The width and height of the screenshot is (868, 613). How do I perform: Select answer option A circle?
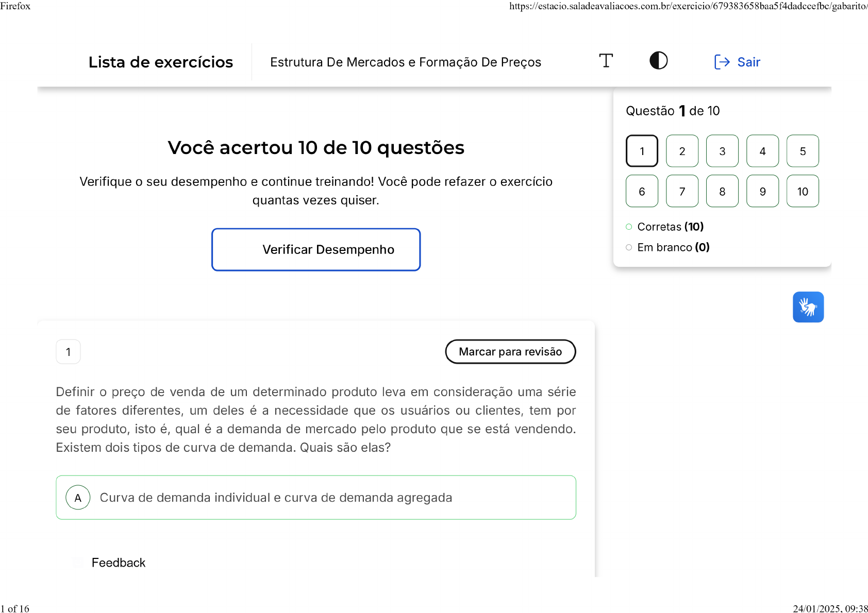(78, 498)
